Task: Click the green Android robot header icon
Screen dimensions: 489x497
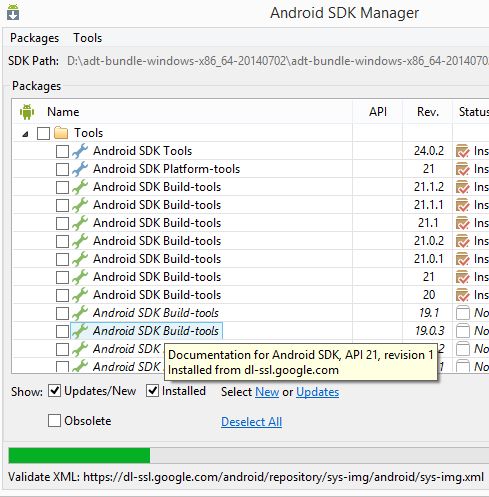Action: pyautogui.click(x=27, y=112)
